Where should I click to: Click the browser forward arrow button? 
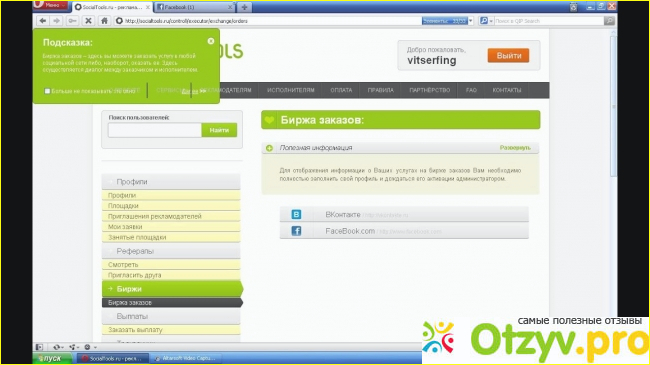pyautogui.click(x=57, y=21)
